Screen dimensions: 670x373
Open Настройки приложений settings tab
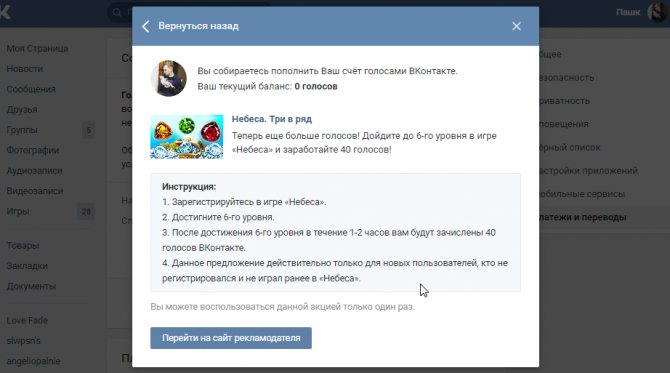pyautogui.click(x=588, y=170)
